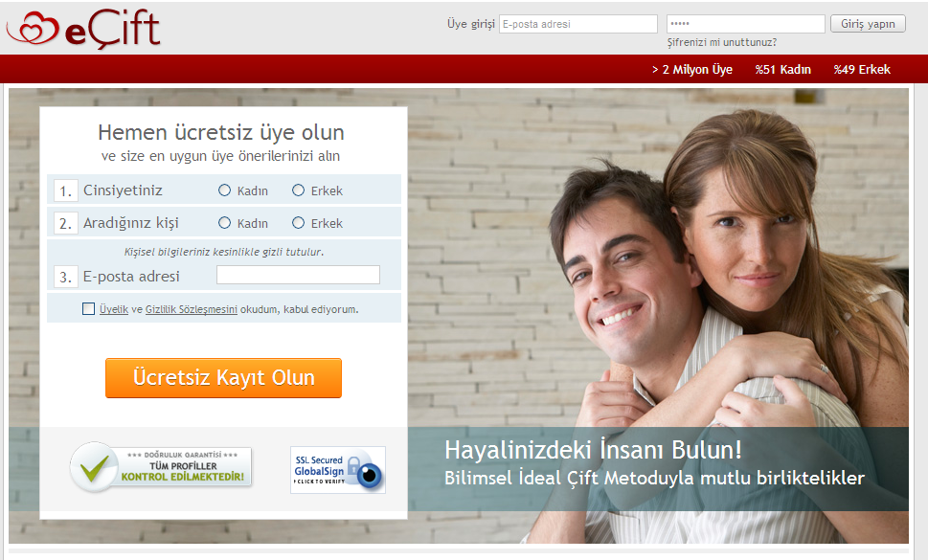Click the Ücretsiz Kayıt Olun button
928x560 pixels.
coord(224,378)
